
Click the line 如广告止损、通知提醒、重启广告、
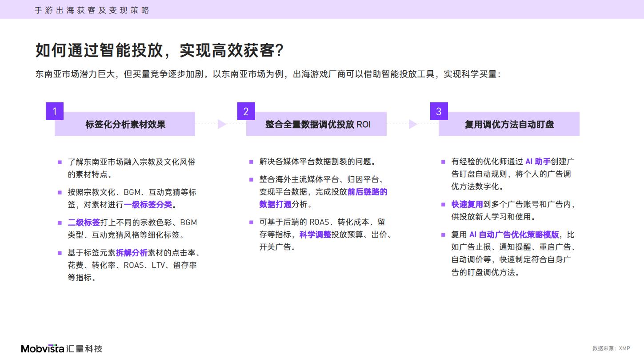(513, 247)
